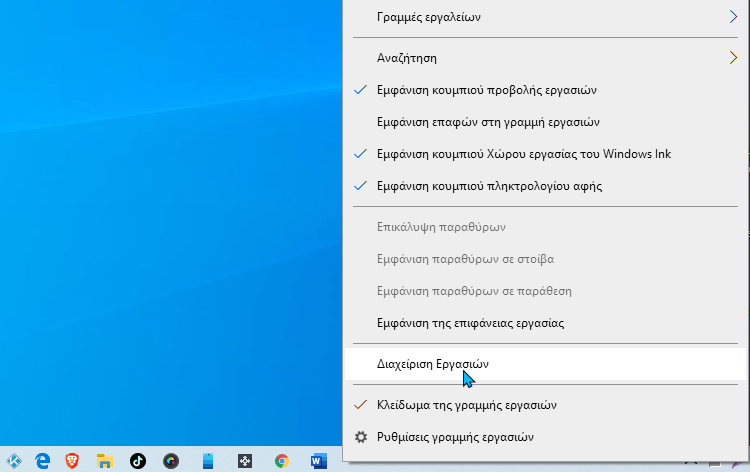Image resolution: width=750 pixels, height=472 pixels.
Task: Enable Εμφάνιση επαφών στη γραμμή εργασιών
Action: pos(545,122)
